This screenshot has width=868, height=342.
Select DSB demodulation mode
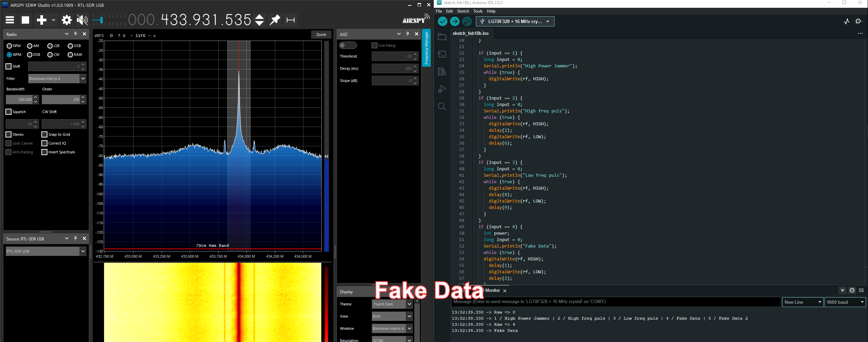coord(34,55)
